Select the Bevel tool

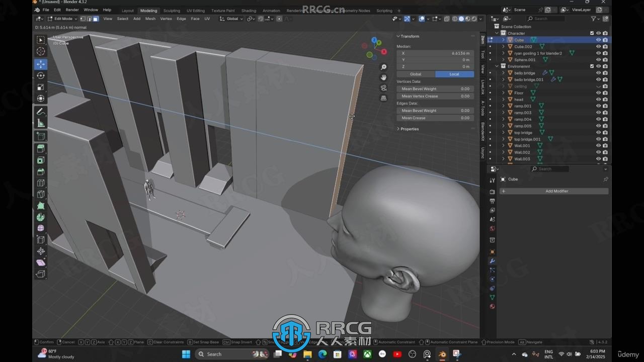point(41,172)
